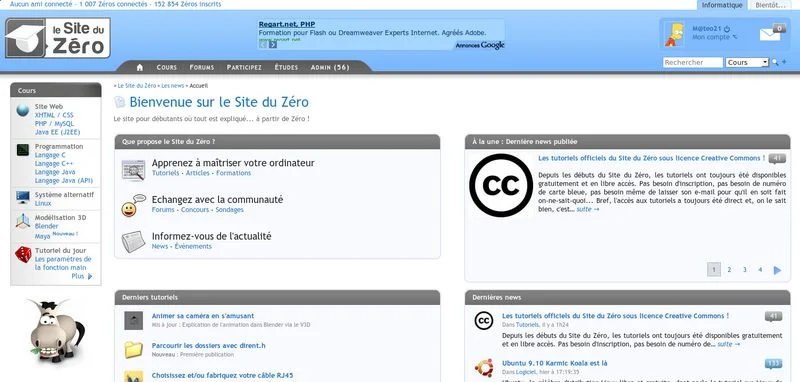
Task: Click the Ubuntu logo news icon
Action: point(484,367)
